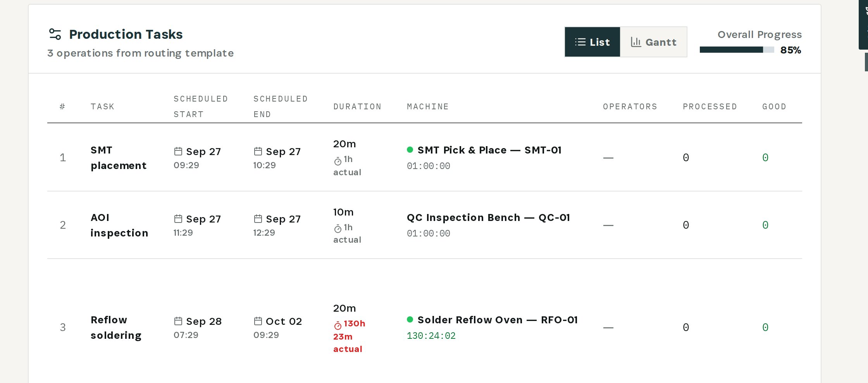The image size is (868, 383).
Task: Click calendar icon beside AOI inspection start 11:29
Action: pyautogui.click(x=178, y=219)
